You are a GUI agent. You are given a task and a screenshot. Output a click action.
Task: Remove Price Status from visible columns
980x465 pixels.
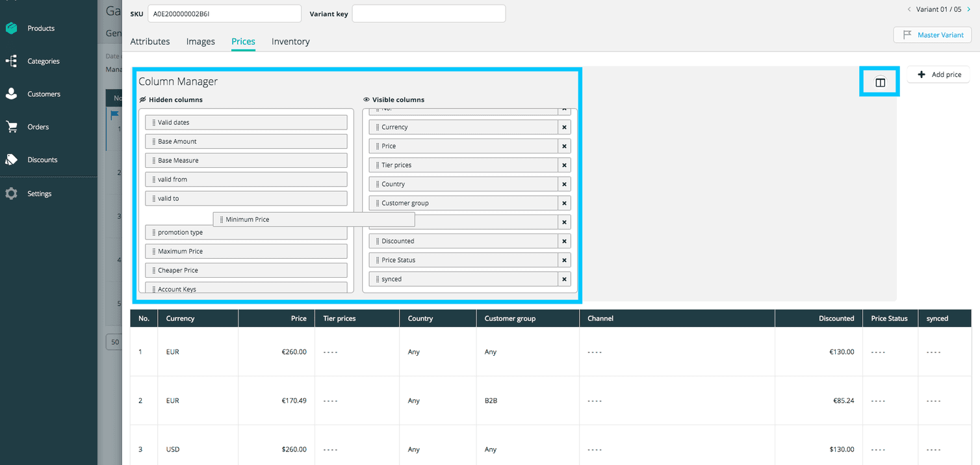coord(564,259)
